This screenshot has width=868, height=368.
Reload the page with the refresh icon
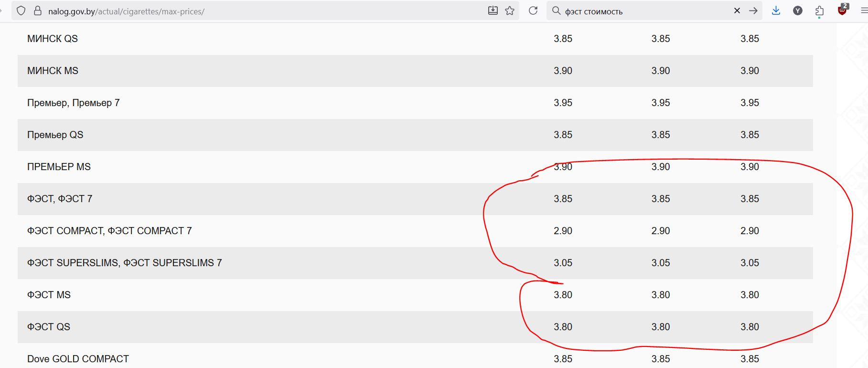click(533, 11)
